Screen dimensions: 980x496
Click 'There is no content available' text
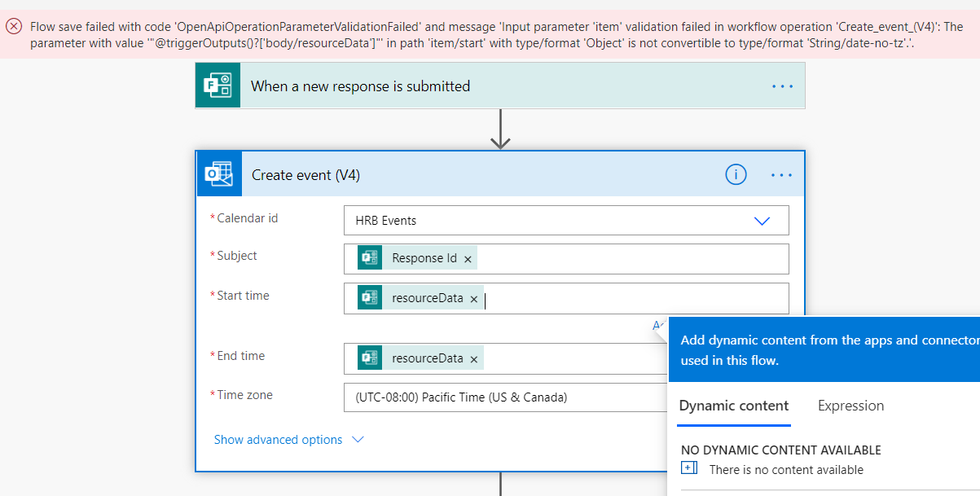(786, 469)
